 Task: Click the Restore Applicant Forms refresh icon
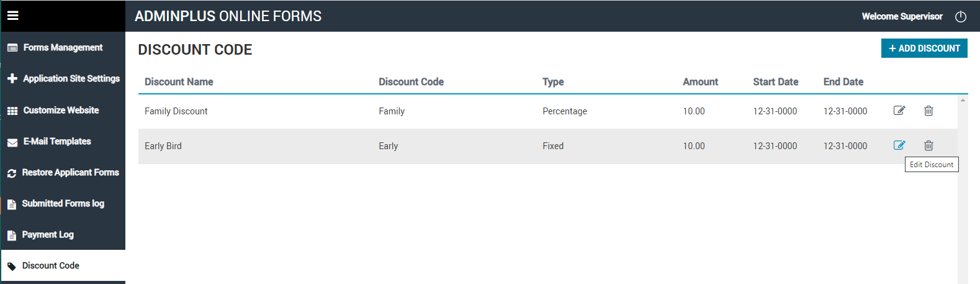(x=12, y=173)
